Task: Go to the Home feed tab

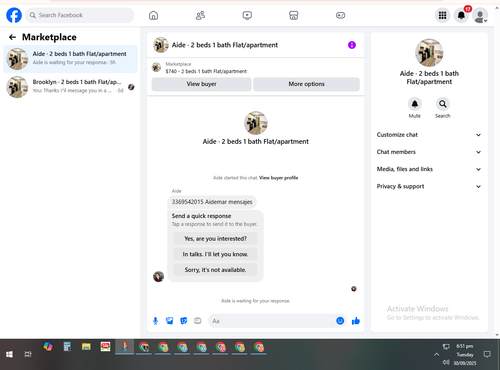Action: [153, 15]
